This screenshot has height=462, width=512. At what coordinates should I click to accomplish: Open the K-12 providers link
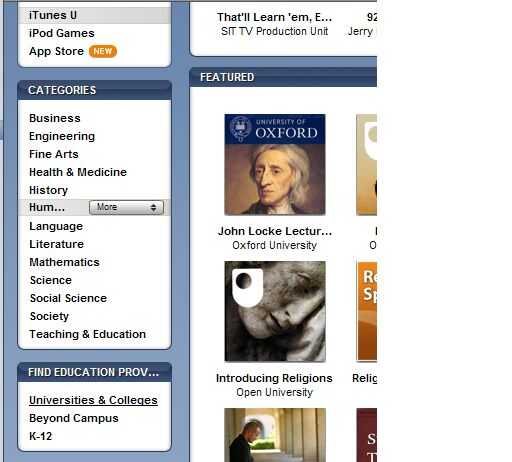coord(41,436)
